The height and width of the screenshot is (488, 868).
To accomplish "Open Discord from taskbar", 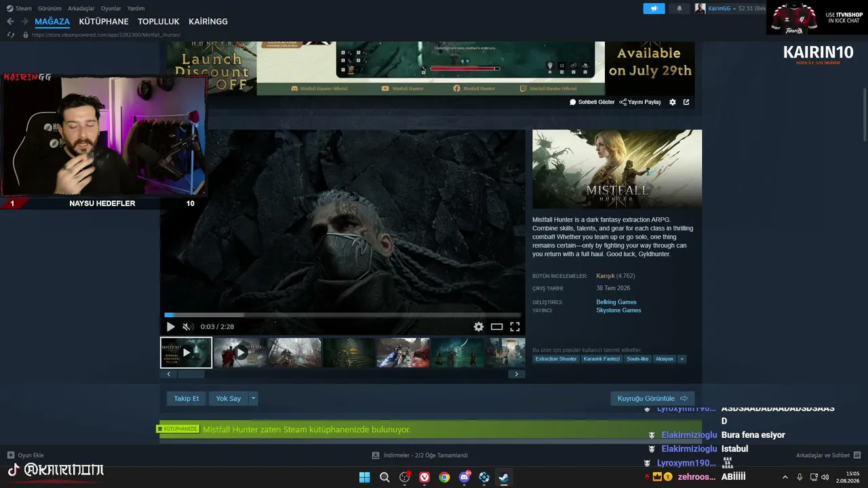I will (x=465, y=477).
